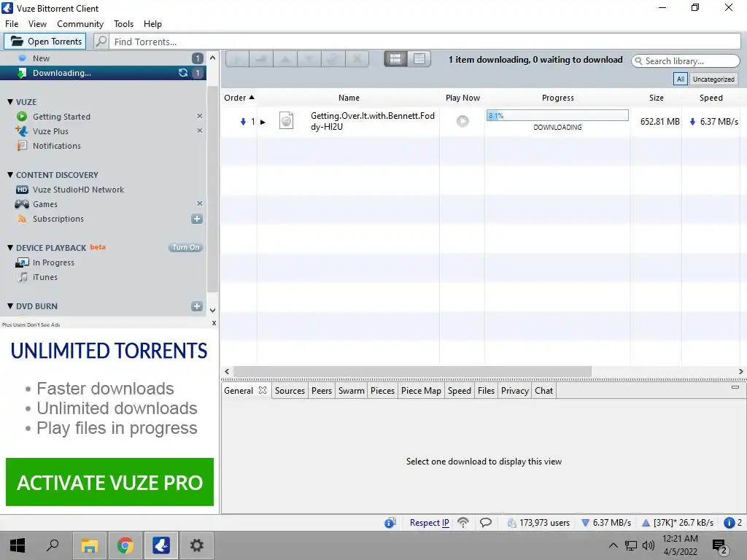Click the download speed indicator 6.37 MB/s in the status bar
This screenshot has height=560, width=747.
606,522
